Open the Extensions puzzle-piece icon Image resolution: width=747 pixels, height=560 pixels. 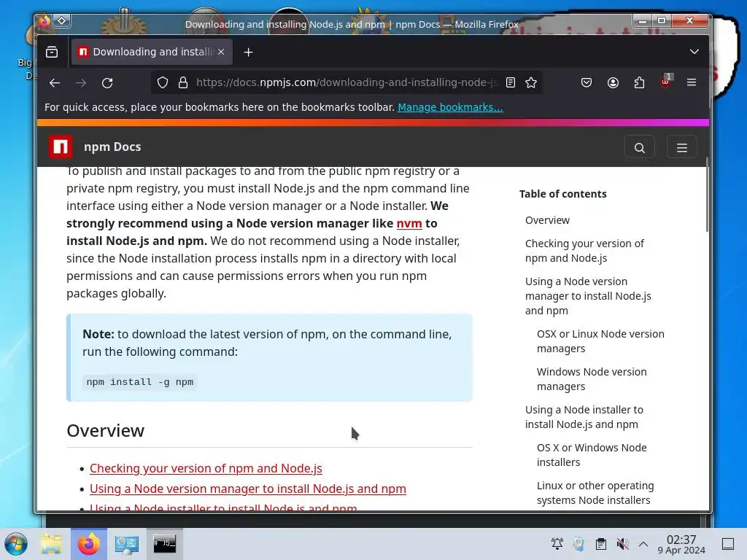point(639,82)
